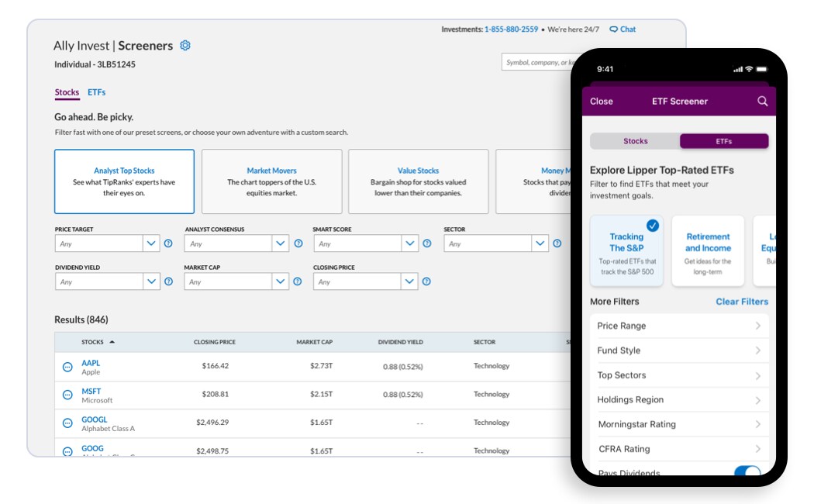Open help icon for Market Cap
The image size is (814, 504).
pyautogui.click(x=298, y=281)
